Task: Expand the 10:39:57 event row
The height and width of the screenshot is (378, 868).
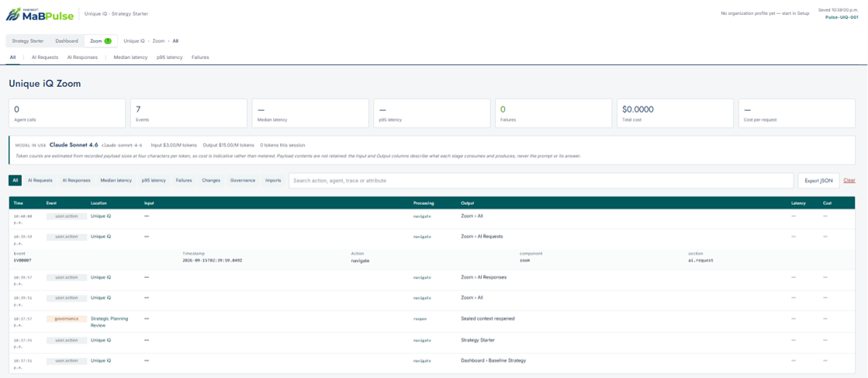Action: pos(432,280)
